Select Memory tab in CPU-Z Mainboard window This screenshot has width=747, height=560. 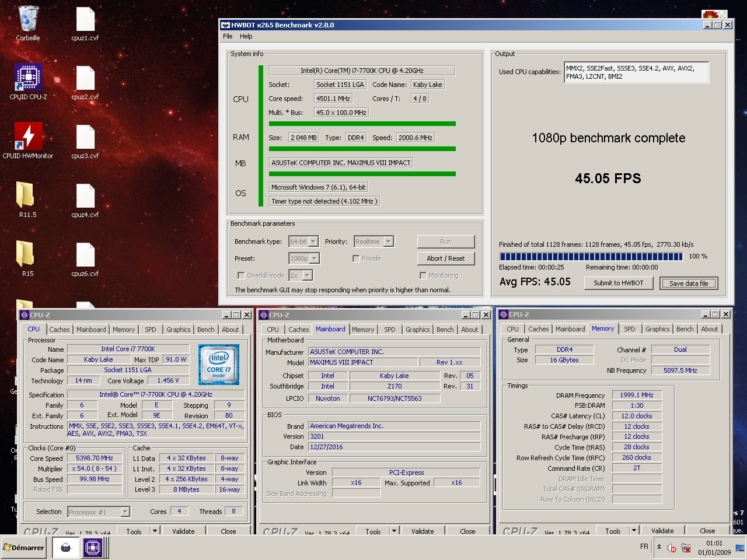click(x=363, y=330)
